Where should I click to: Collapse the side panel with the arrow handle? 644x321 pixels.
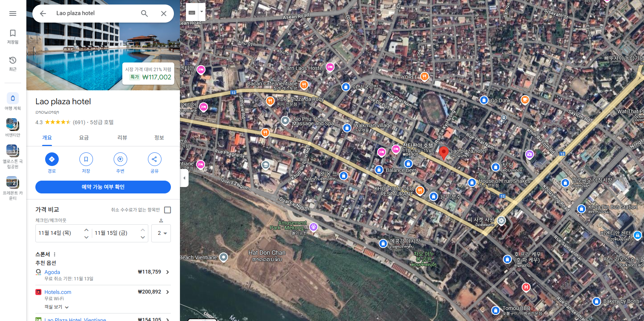point(184,178)
